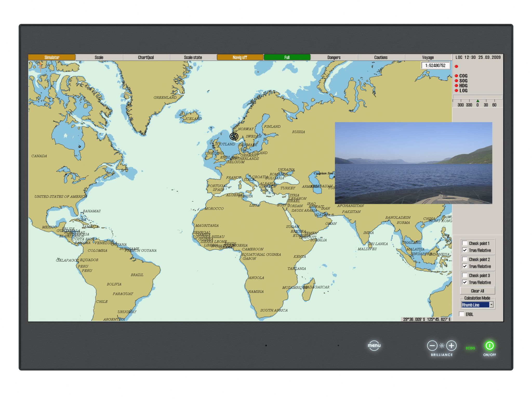Toggle True/Relative under Check point 2
The image size is (532, 399).
[465, 266]
